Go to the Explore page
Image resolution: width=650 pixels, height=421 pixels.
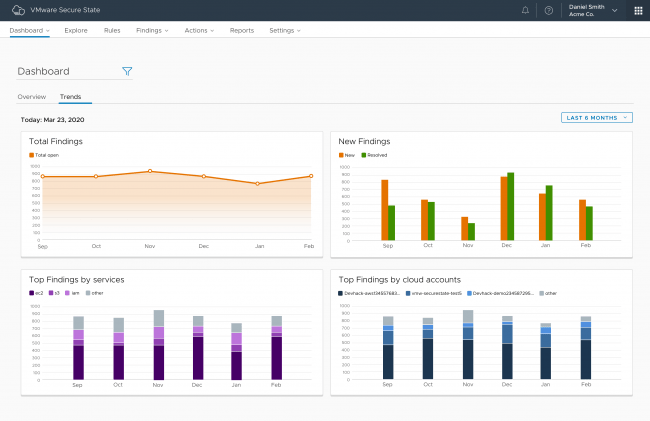[x=76, y=30]
